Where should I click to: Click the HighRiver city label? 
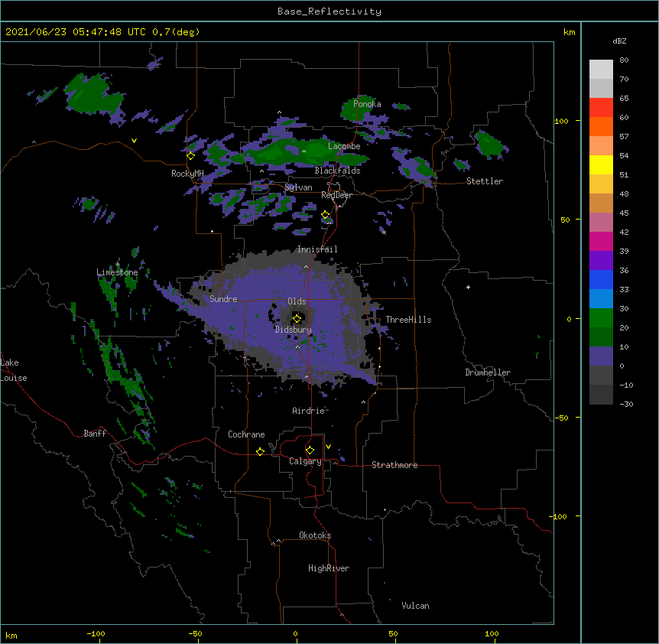pos(329,568)
